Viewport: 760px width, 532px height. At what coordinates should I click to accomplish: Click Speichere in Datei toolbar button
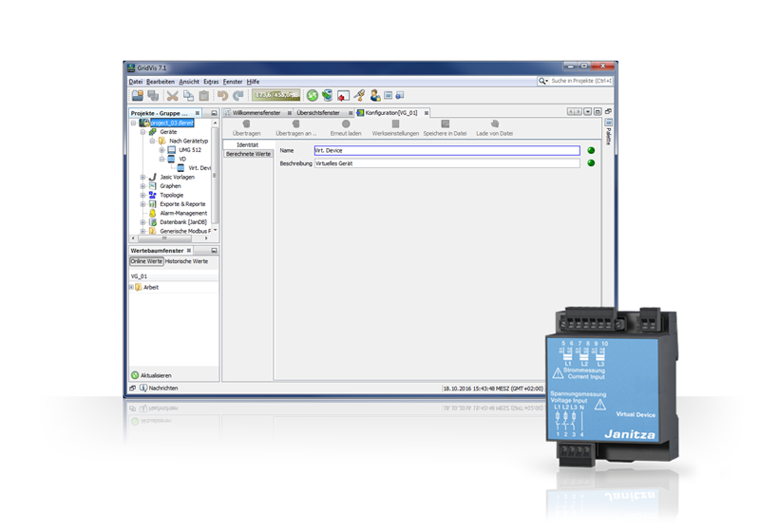(445, 128)
